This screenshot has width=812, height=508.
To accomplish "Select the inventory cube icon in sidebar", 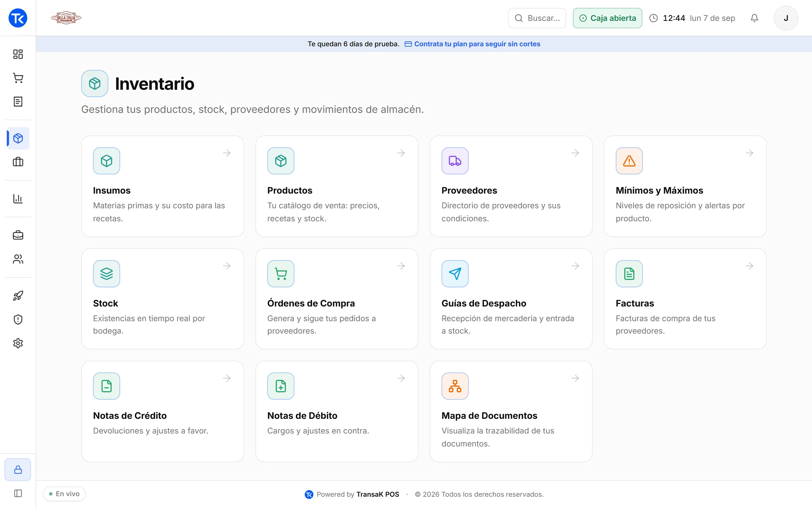I will 18,138.
